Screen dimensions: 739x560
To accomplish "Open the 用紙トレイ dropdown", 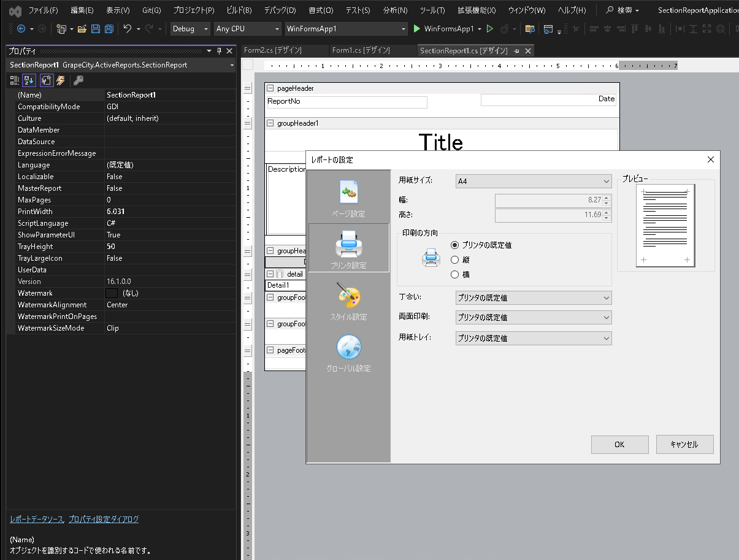I will tap(534, 338).
